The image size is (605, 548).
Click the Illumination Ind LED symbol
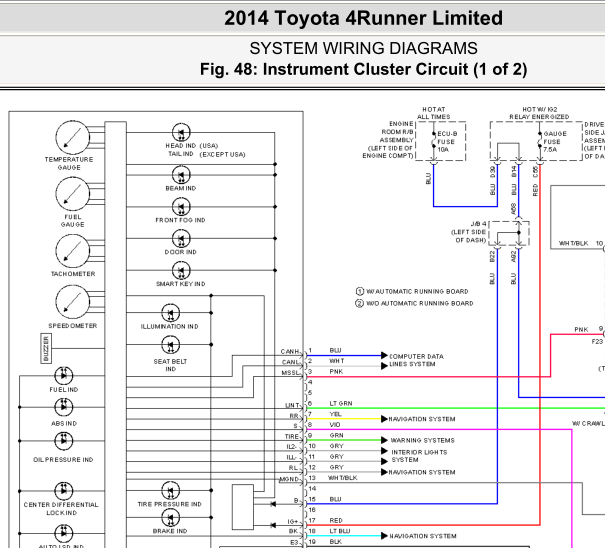point(171,313)
